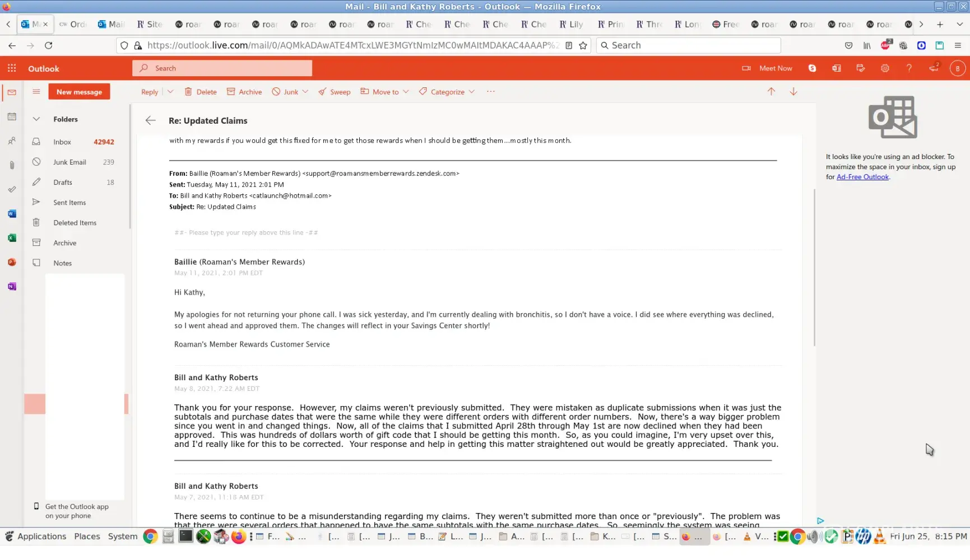Go to the next message with down arrow
This screenshot has width=970, height=560.
793,91
